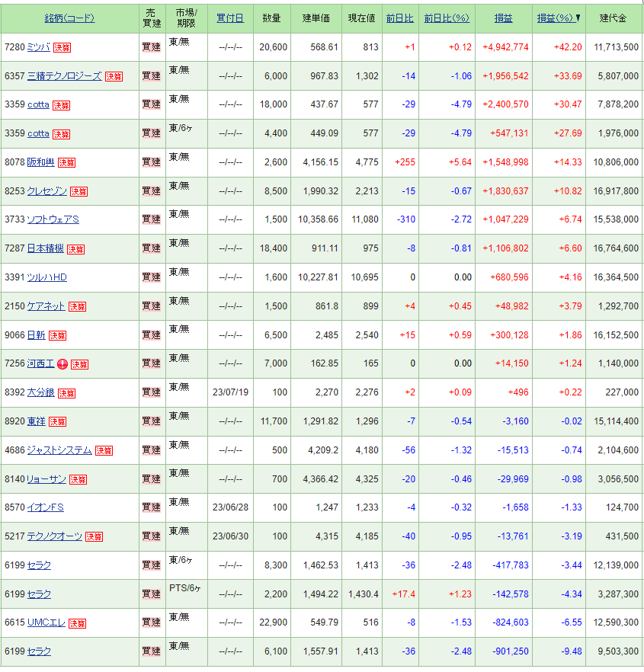Click the 決算 badge next to ケアネット
Viewport: 644px width, 672px height.
(78, 306)
